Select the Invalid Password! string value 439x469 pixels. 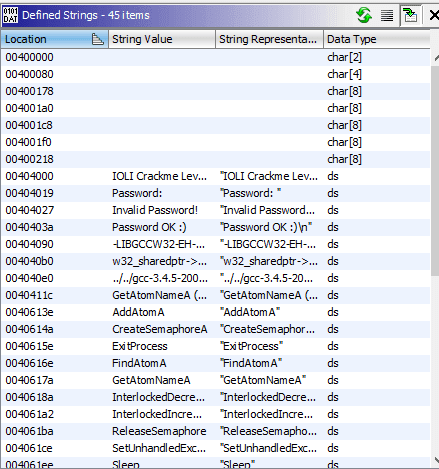click(x=155, y=210)
